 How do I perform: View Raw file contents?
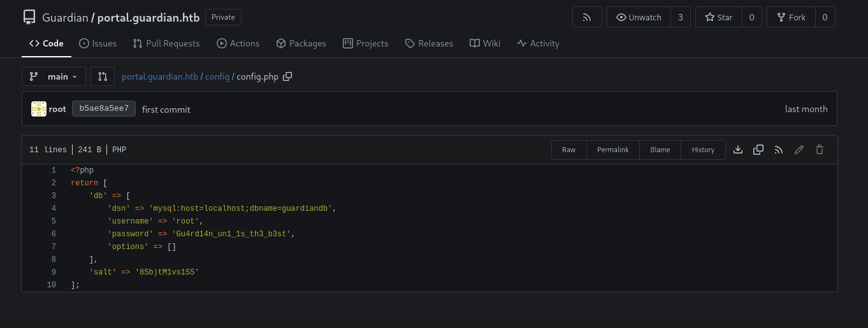pyautogui.click(x=568, y=150)
